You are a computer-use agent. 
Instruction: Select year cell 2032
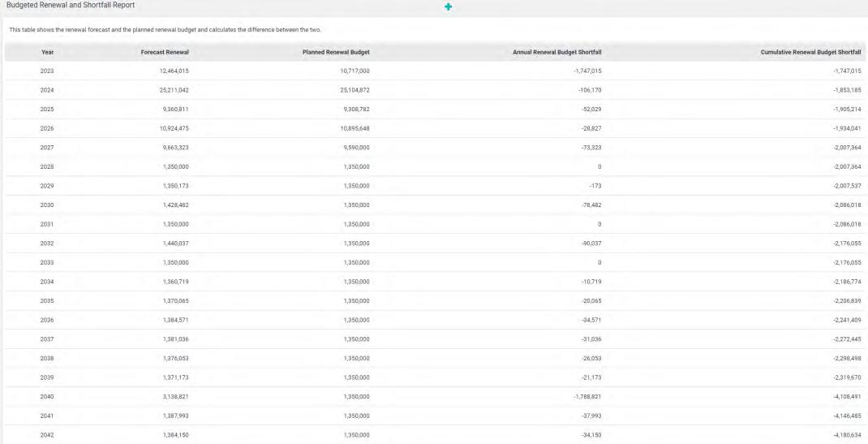[x=47, y=244]
